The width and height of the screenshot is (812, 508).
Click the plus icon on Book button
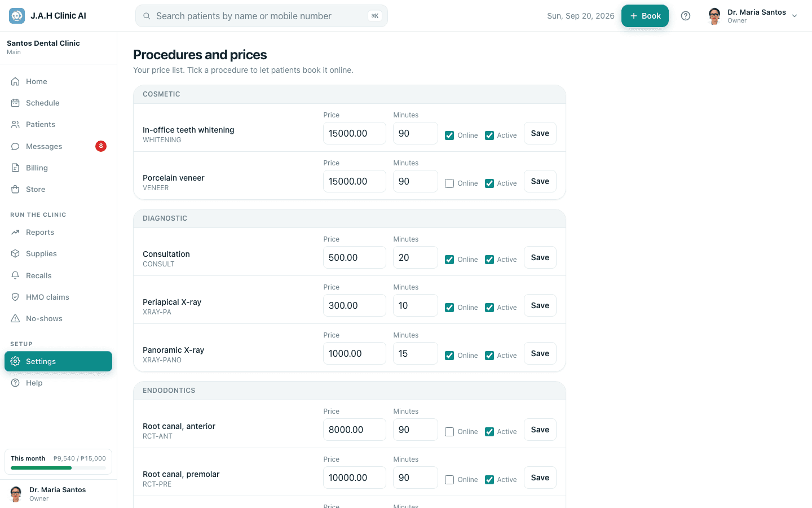[x=634, y=16]
